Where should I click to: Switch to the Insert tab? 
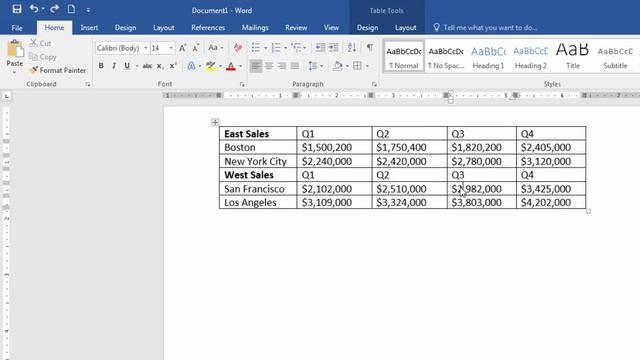[89, 28]
